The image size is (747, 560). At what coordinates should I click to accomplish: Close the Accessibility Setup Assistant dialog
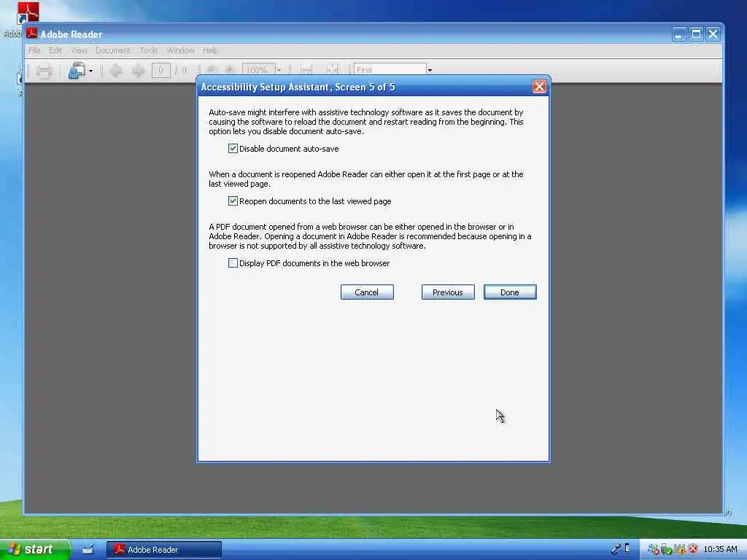click(x=539, y=87)
